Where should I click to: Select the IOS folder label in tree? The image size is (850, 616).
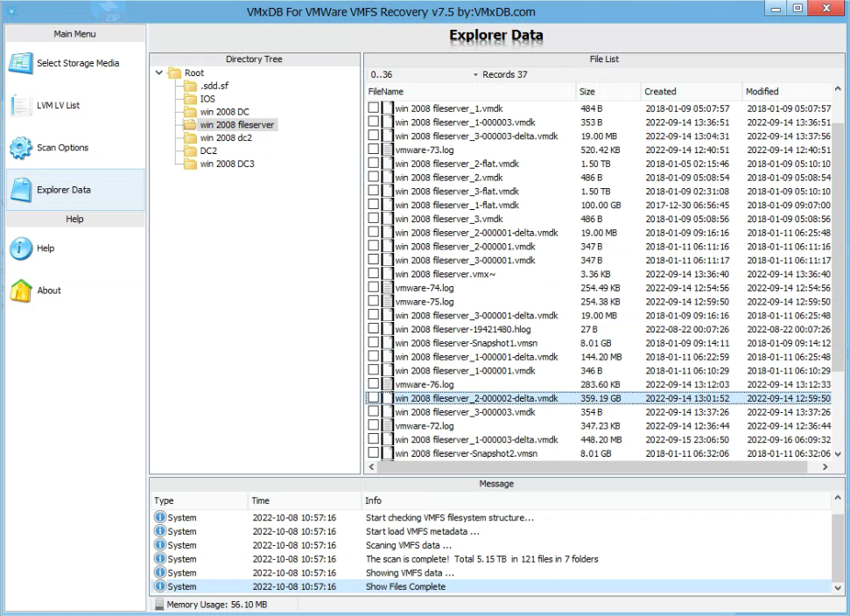pos(207,99)
